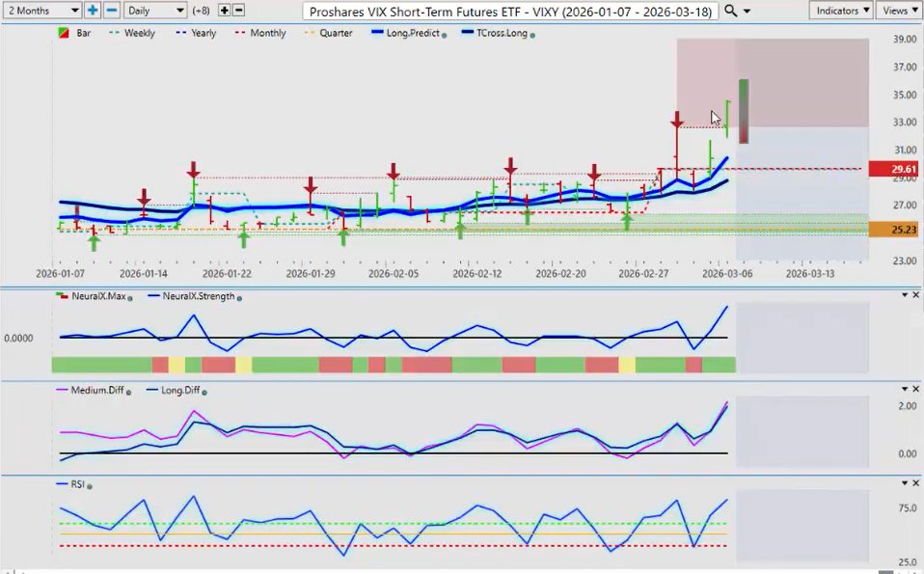Open the Indicators menu

point(841,10)
